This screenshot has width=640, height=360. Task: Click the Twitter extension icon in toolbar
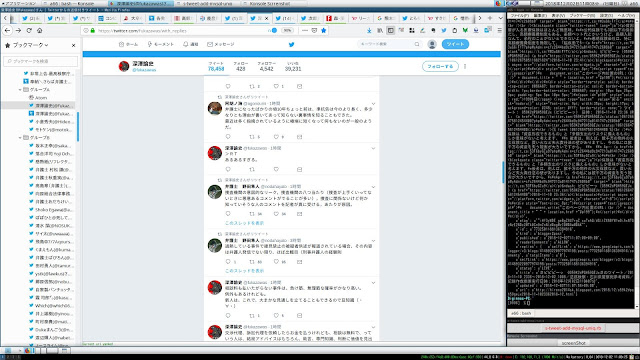pos(444,30)
